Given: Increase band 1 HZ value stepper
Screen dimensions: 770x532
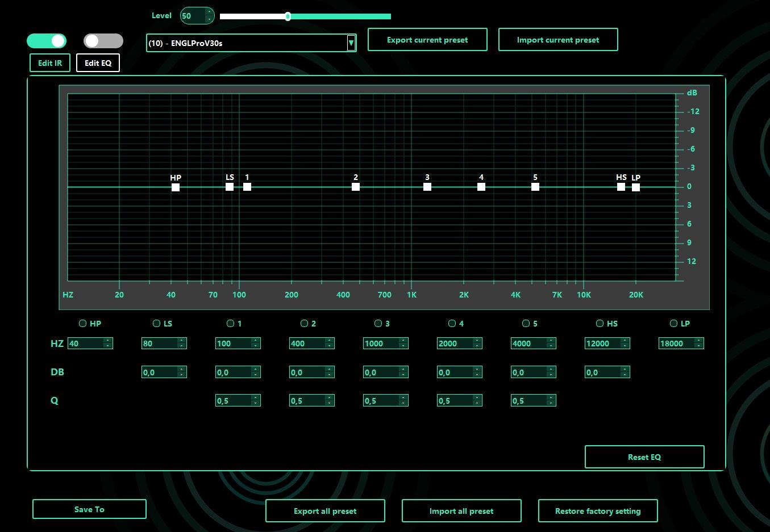Looking at the screenshot, I should point(256,341).
